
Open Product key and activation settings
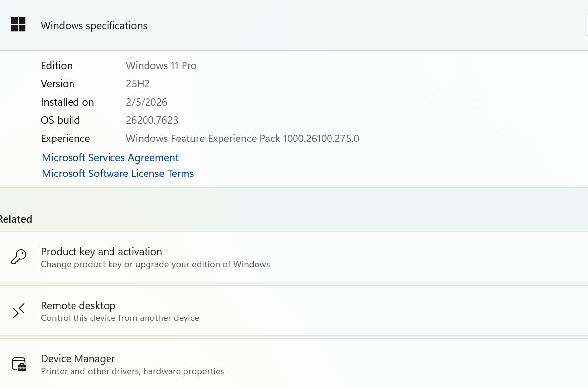(x=294, y=257)
